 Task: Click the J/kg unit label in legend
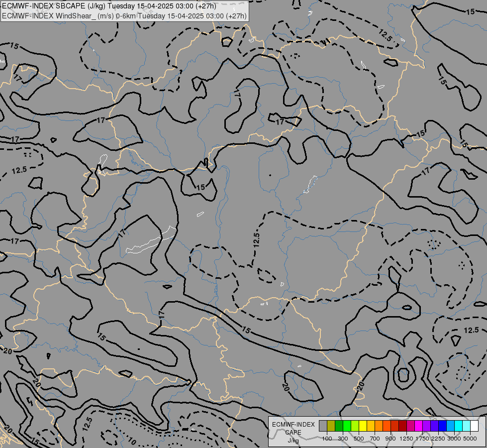(293, 441)
